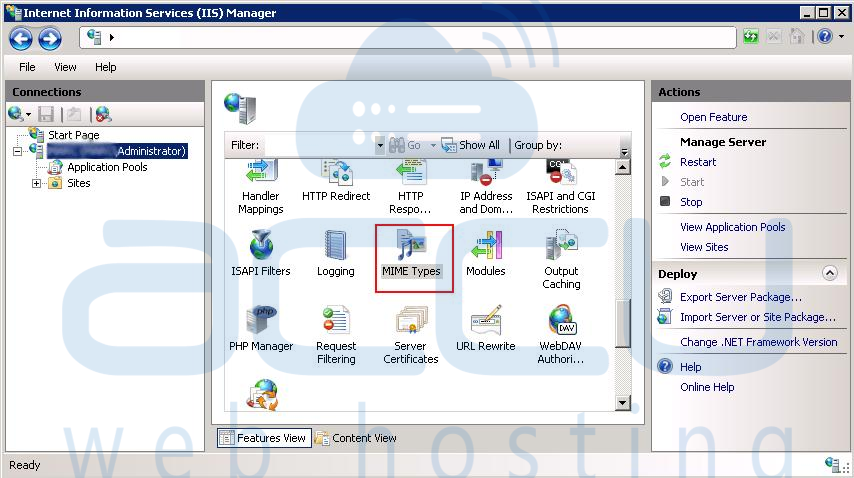Open PHP Manager
Viewport: 854px width, 478px height.
tap(261, 328)
